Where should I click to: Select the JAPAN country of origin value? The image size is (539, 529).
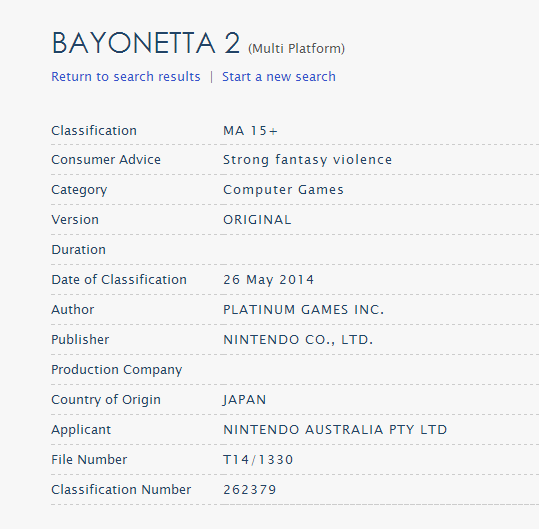coord(244,400)
